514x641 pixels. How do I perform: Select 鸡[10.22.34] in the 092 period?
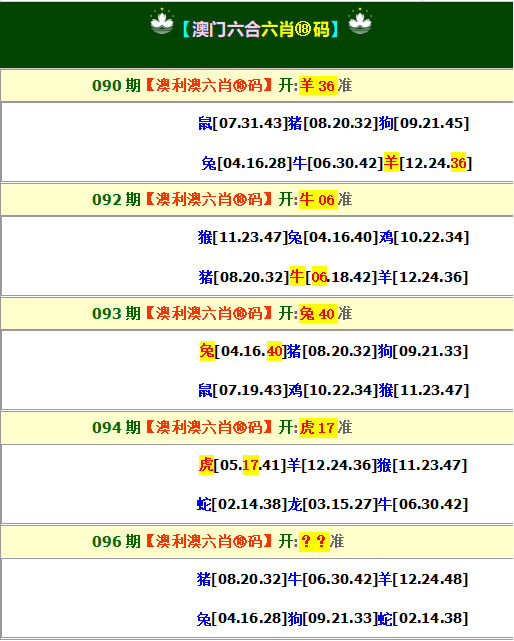point(424,237)
